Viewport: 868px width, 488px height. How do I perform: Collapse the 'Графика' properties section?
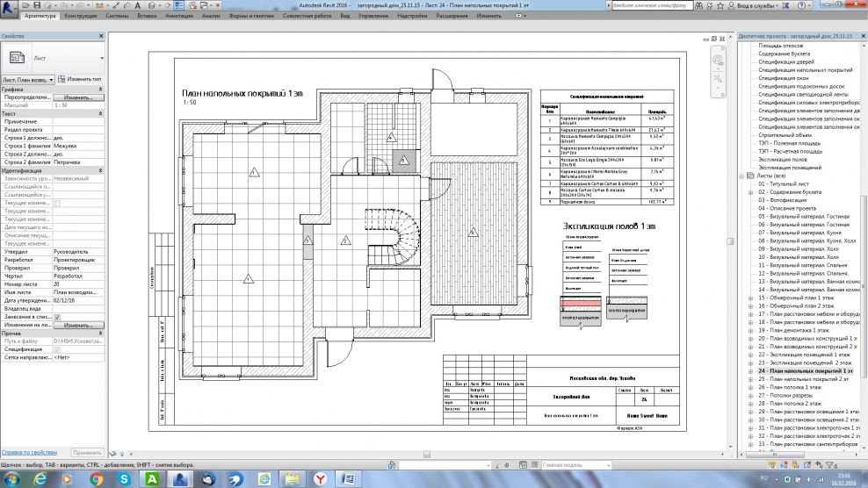(99, 90)
